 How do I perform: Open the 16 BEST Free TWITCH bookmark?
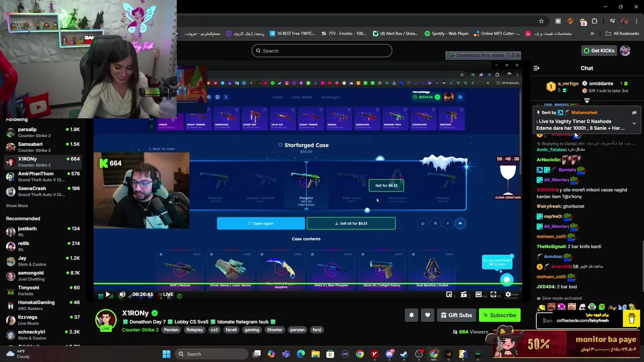[293, 34]
